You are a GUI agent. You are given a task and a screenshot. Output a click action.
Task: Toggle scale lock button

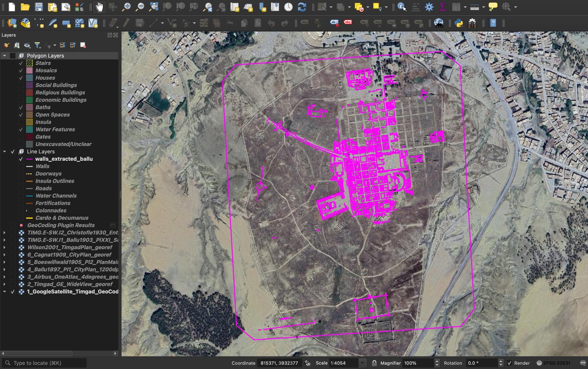pos(374,363)
